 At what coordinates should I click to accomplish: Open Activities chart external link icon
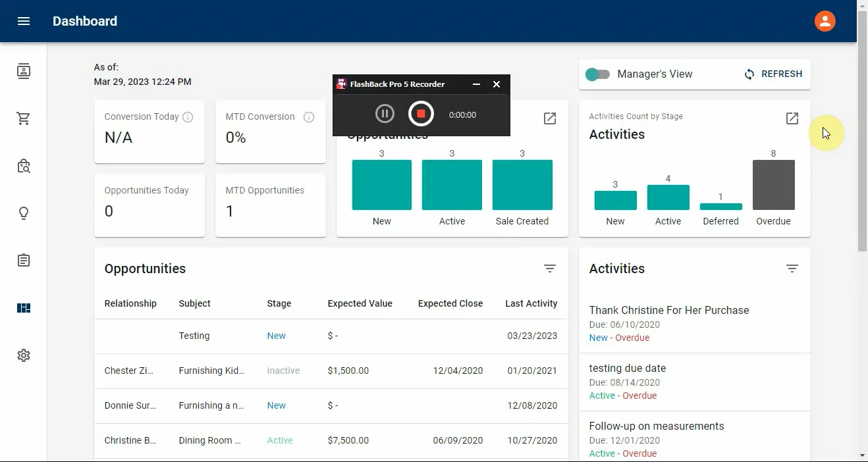[792, 118]
